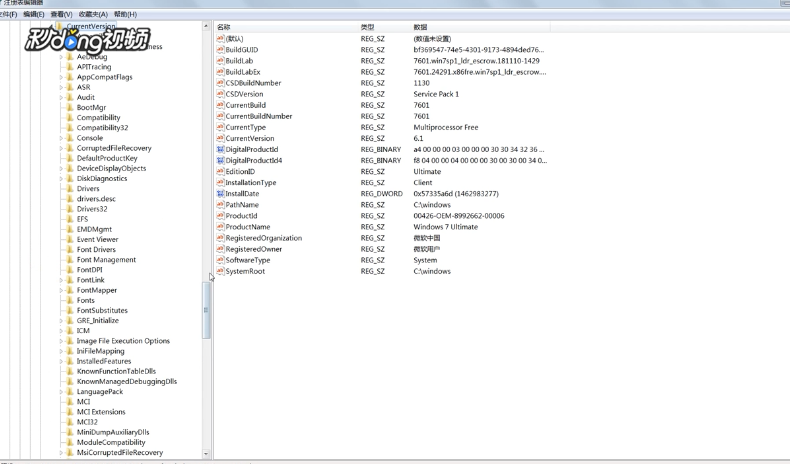Select the CurrentVersion key in the tree

pyautogui.click(x=91, y=26)
